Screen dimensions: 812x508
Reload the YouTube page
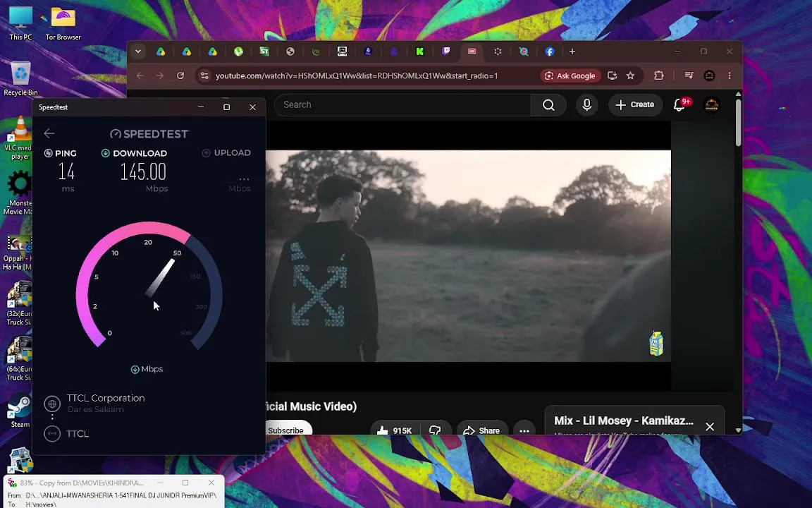coord(180,75)
